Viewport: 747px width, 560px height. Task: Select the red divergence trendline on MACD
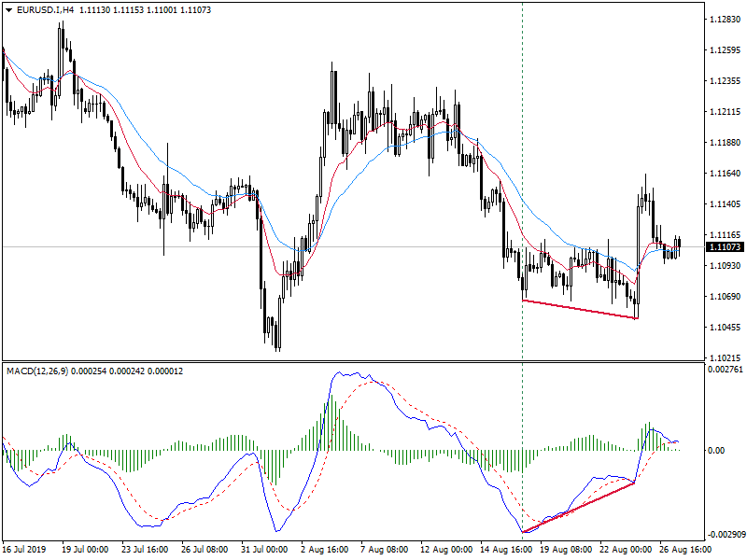point(578,508)
